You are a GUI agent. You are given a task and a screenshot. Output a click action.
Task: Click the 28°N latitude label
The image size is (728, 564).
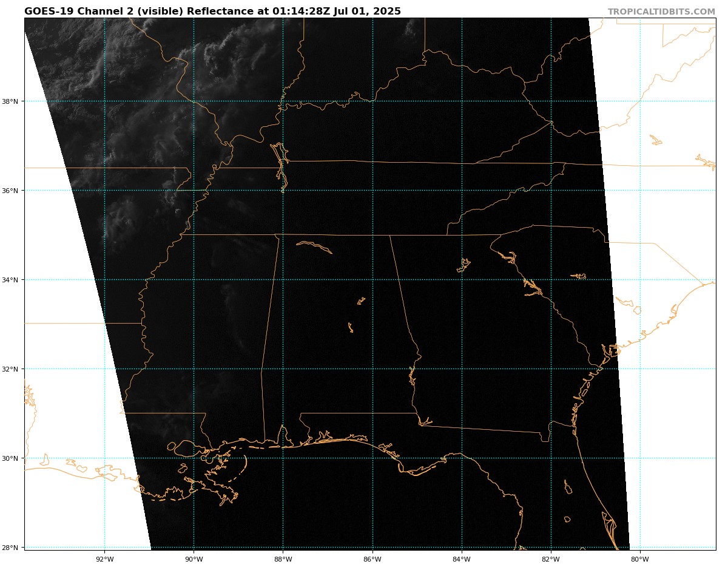pyautogui.click(x=12, y=548)
